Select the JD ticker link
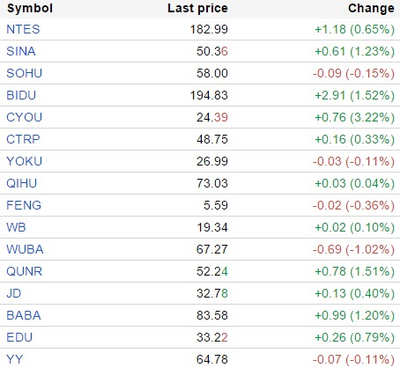The width and height of the screenshot is (400, 368). tap(14, 293)
